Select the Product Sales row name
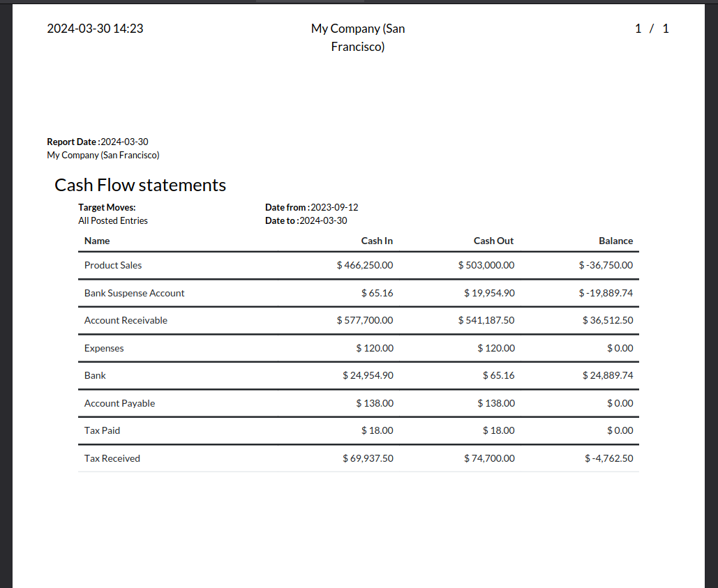 pyautogui.click(x=113, y=265)
